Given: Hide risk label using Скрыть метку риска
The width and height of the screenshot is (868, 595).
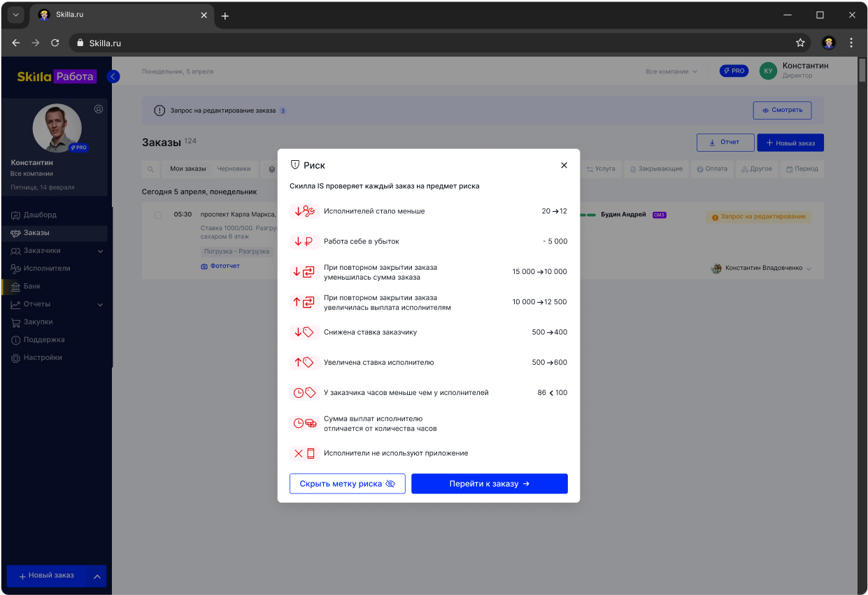Looking at the screenshot, I should pos(347,483).
